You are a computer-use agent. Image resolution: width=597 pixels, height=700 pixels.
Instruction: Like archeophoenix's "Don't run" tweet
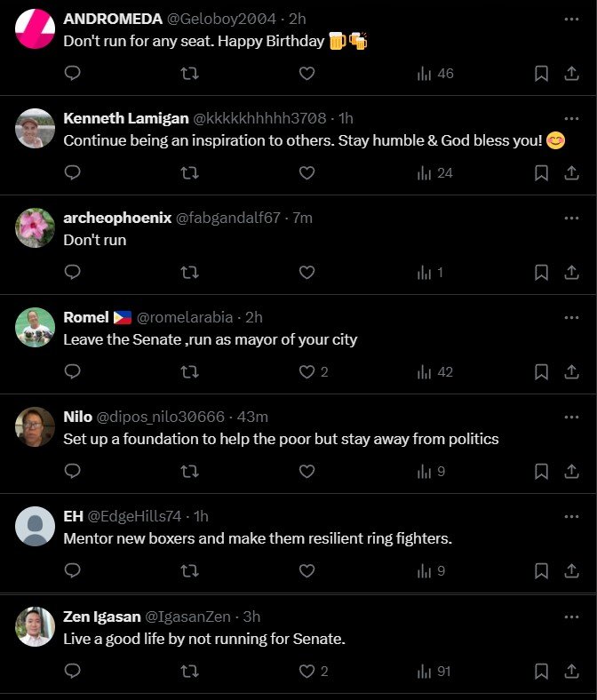click(x=306, y=273)
